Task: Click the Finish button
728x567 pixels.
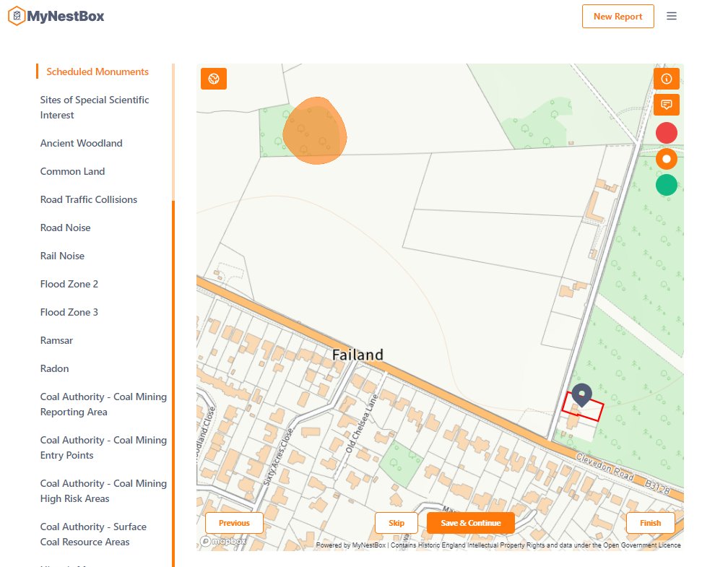Action: (651, 523)
